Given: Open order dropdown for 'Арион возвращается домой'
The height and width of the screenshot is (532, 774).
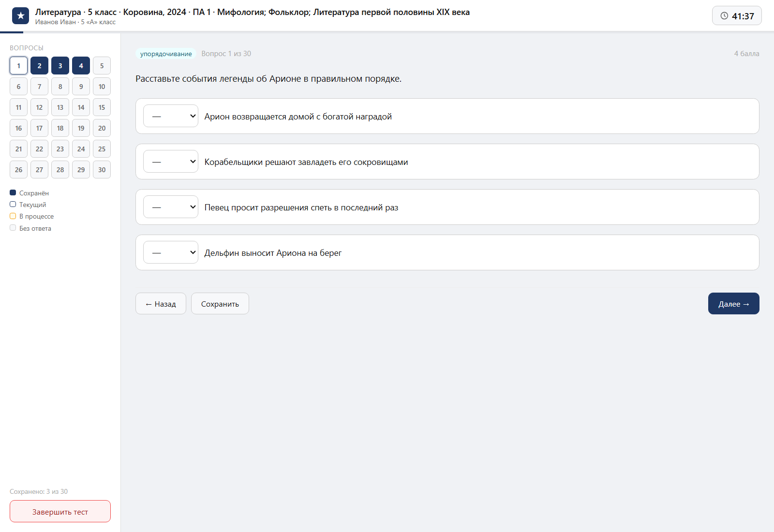Looking at the screenshot, I should (x=171, y=116).
